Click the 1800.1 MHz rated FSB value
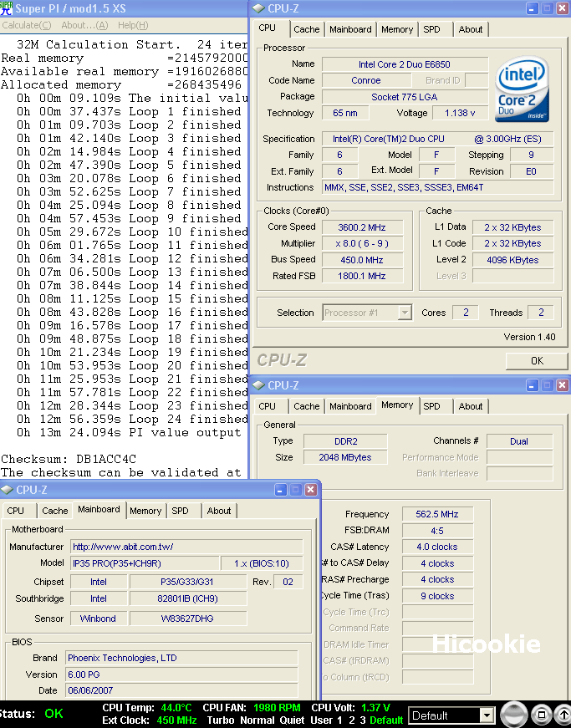 tap(362, 276)
